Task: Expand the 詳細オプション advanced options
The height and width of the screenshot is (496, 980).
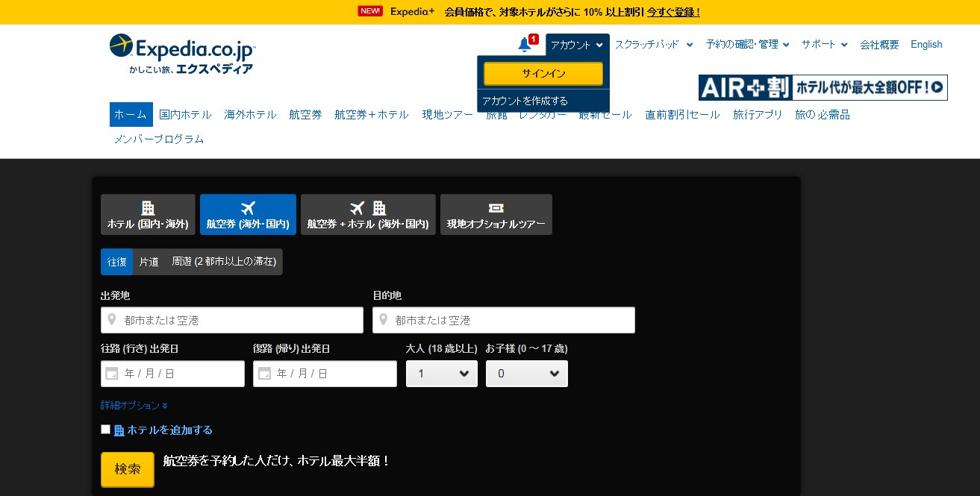Action: pyautogui.click(x=134, y=406)
